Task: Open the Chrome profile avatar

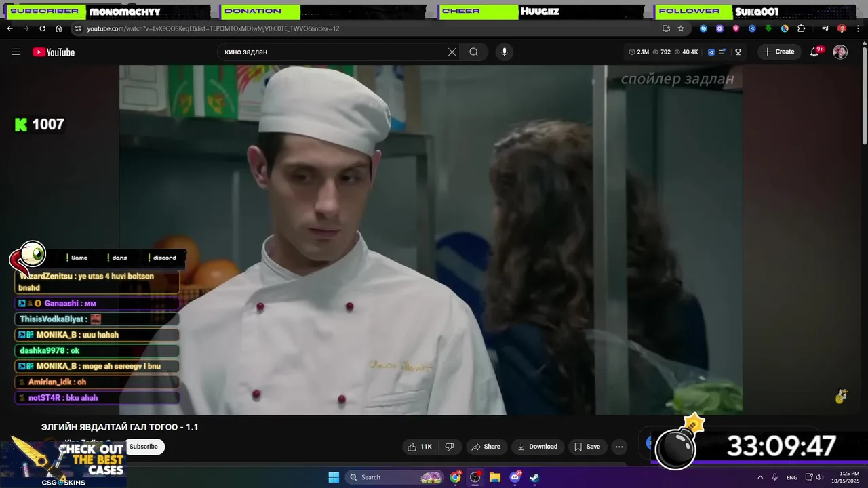Action: 842,28
